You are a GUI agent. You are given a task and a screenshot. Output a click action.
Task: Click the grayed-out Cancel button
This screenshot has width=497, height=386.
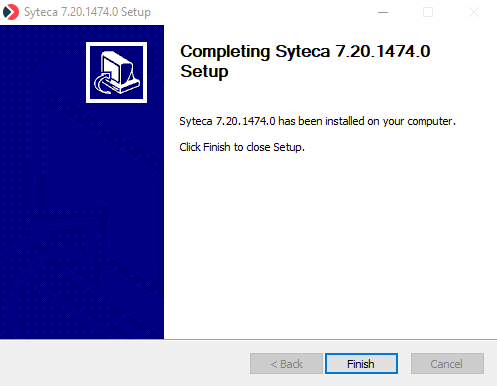coord(447,364)
